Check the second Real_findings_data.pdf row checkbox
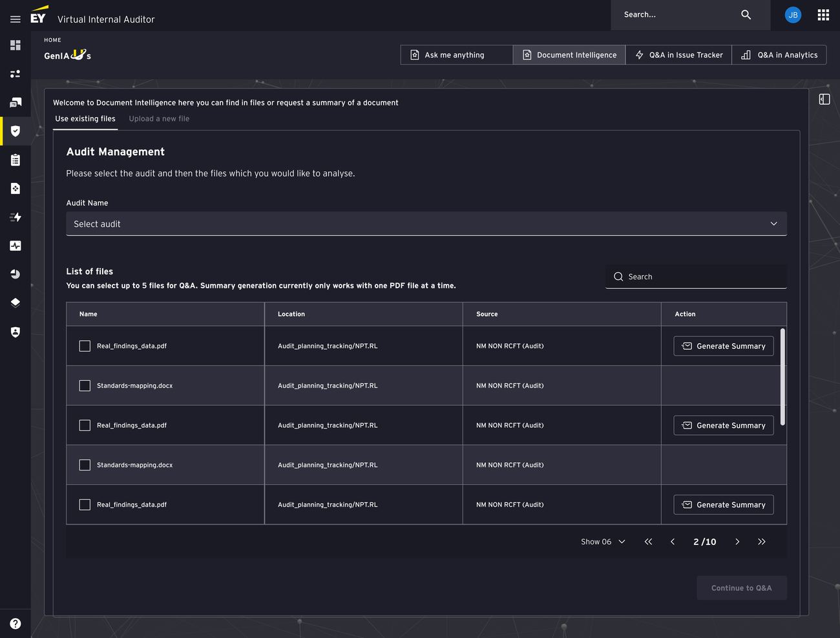This screenshot has height=638, width=840. pyautogui.click(x=85, y=425)
